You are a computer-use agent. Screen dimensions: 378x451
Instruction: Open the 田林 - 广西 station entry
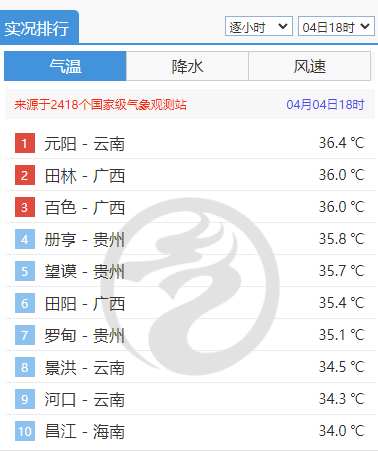click(x=85, y=176)
